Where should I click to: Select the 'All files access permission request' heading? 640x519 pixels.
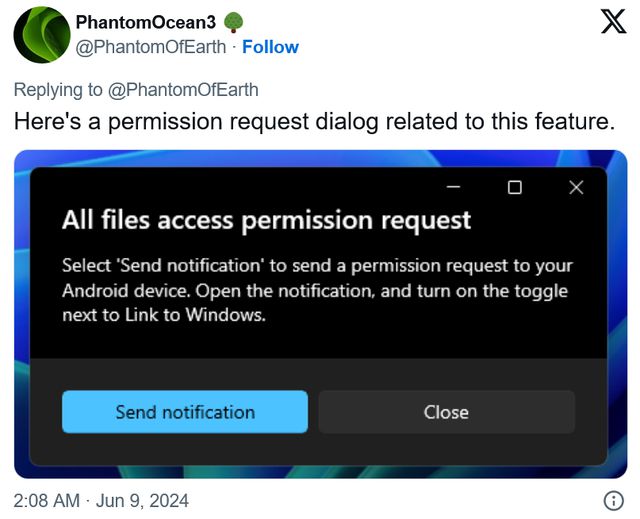pos(266,220)
